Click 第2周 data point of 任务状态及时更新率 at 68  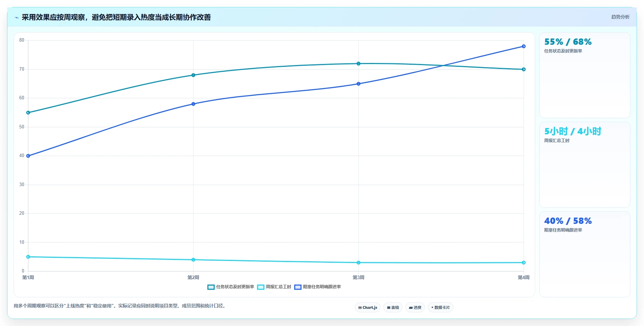tap(193, 75)
